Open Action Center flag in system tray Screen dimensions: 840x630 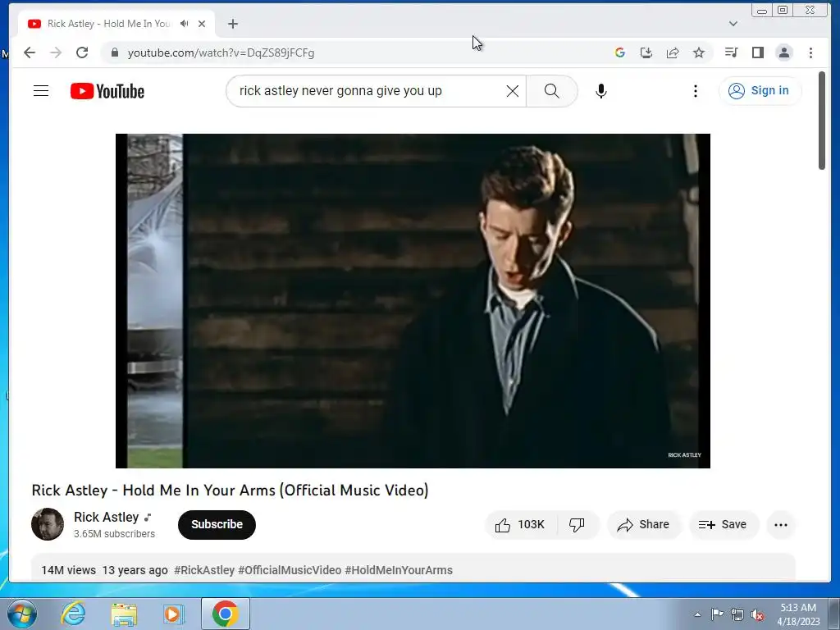(x=717, y=614)
